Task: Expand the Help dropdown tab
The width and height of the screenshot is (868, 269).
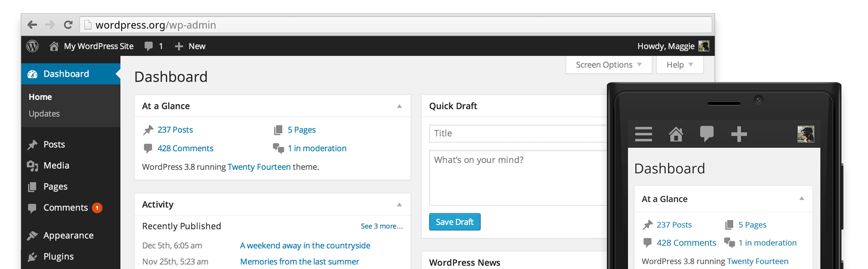Action: pyautogui.click(x=680, y=65)
